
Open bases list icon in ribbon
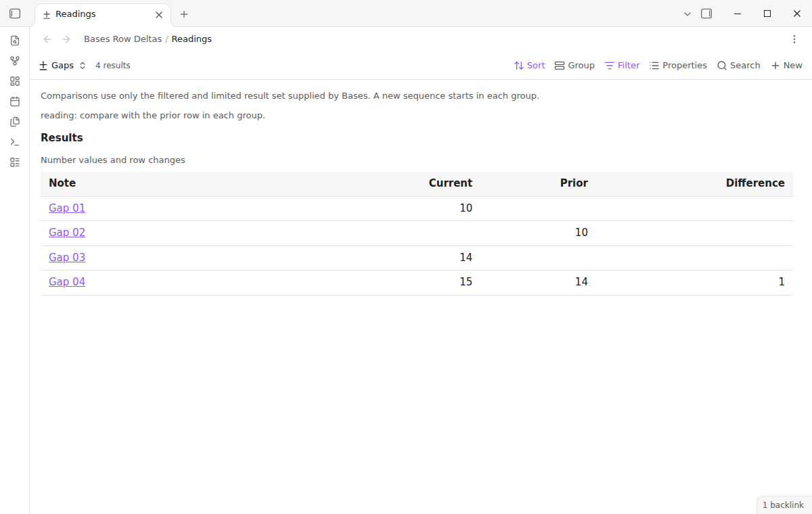pos(15,162)
